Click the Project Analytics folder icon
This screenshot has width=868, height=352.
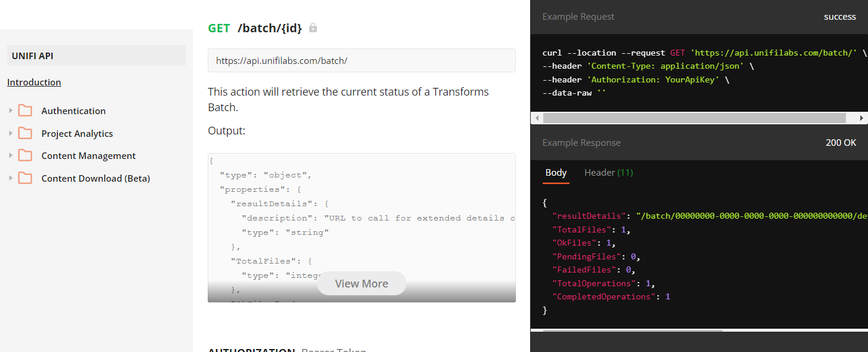[x=25, y=133]
